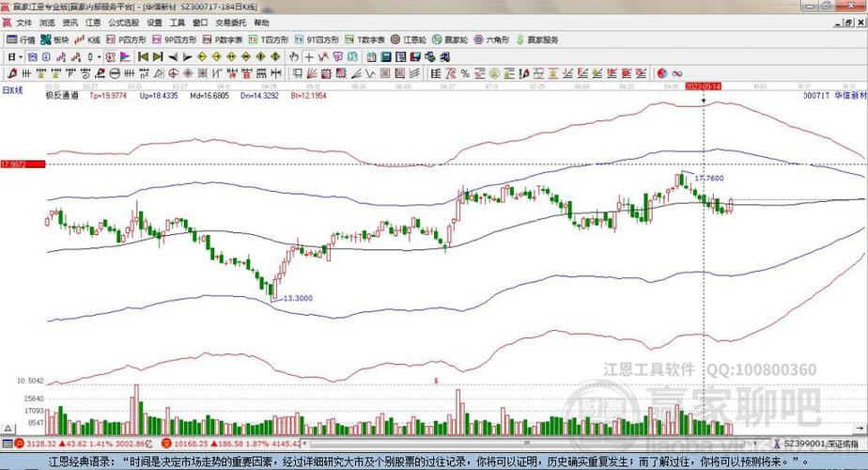Open the 六角形 hexagon tool

point(491,39)
